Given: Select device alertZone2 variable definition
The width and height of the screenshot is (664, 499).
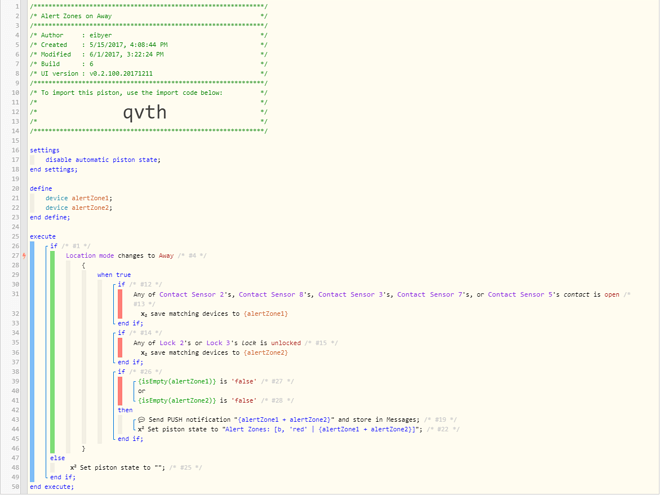Looking at the screenshot, I should pyautogui.click(x=79, y=208).
